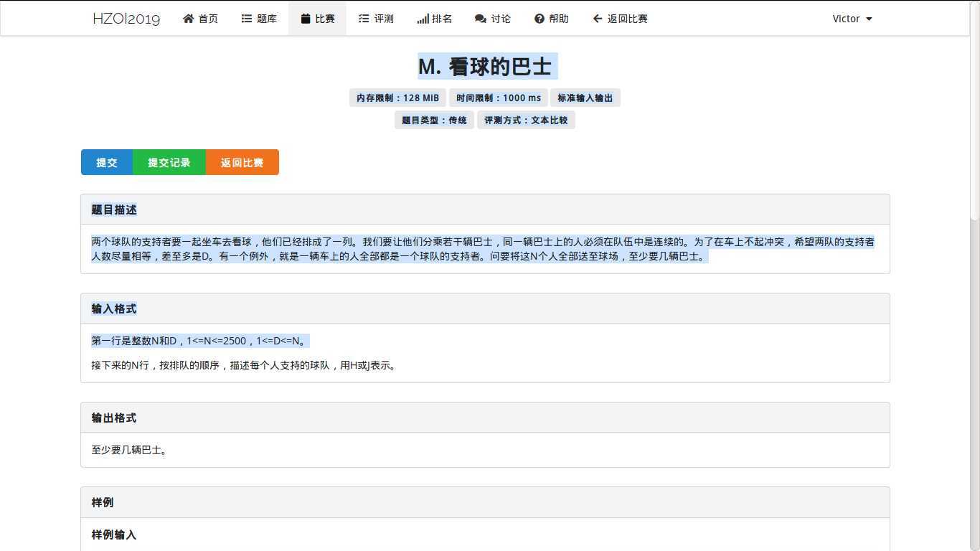Click the 内存限制：128 MIB label
980x551 pixels.
pos(397,98)
